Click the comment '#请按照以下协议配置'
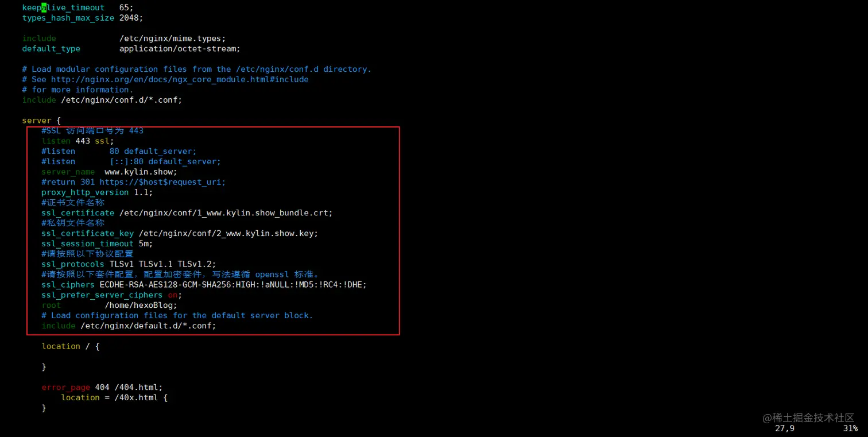Viewport: 868px width, 437px height. [x=87, y=254]
